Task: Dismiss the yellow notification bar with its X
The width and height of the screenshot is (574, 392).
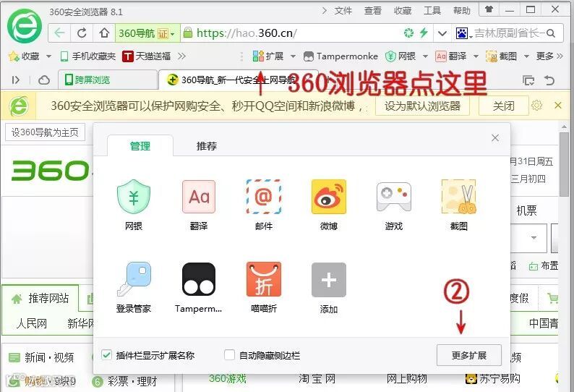Action: coord(558,106)
